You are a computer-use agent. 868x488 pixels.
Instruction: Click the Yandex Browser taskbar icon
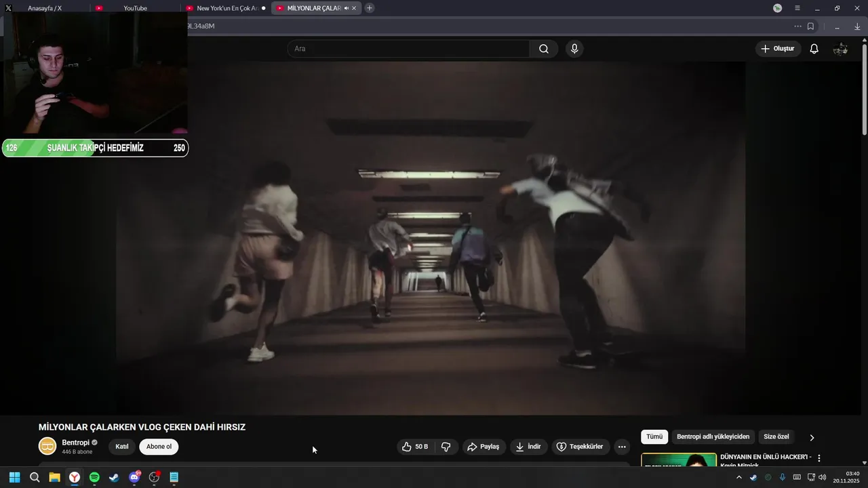[x=75, y=477]
